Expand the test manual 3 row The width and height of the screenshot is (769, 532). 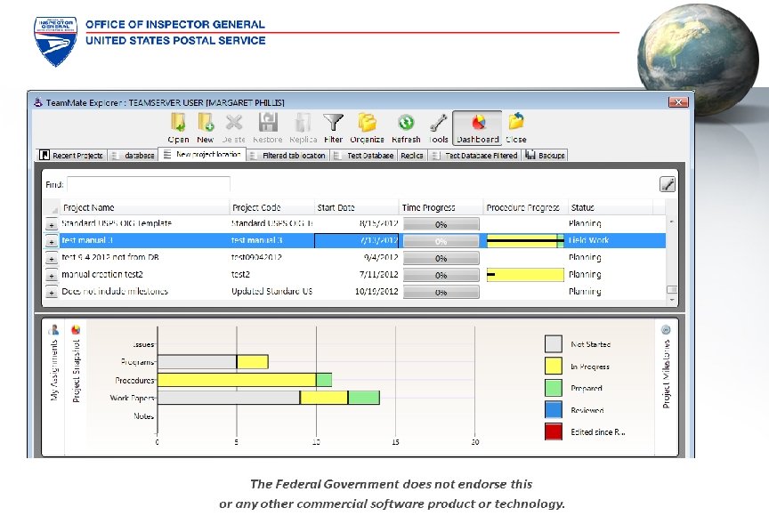(52, 242)
